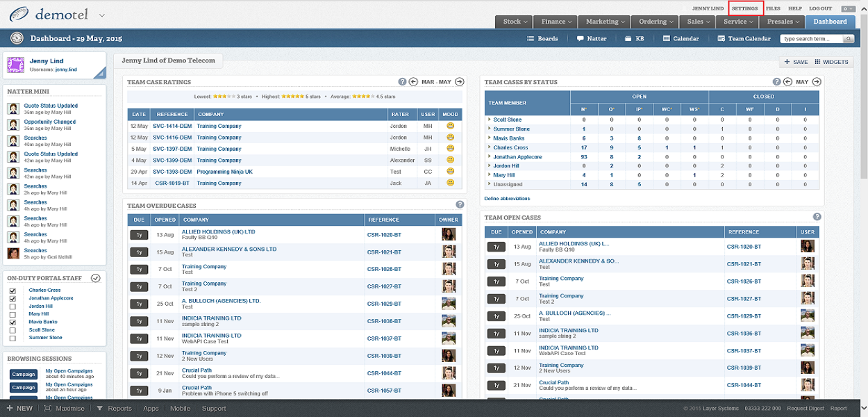Select the Dashboard tab

(831, 22)
